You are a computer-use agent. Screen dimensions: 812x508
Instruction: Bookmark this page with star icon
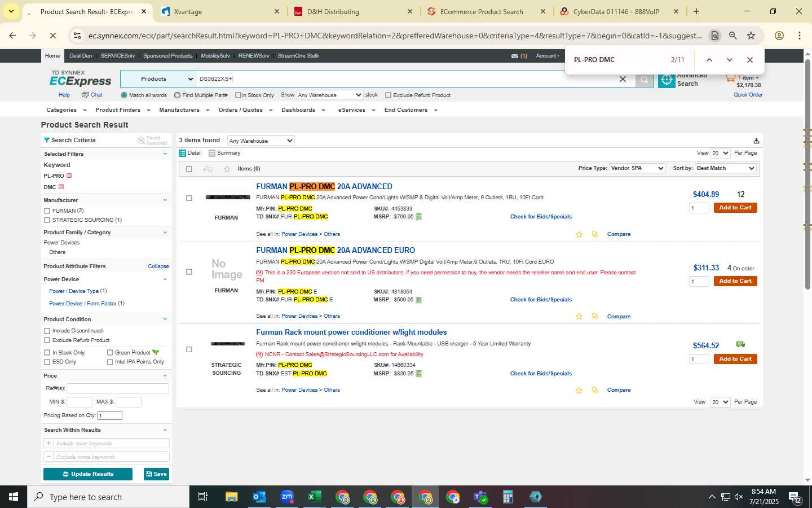click(751, 36)
